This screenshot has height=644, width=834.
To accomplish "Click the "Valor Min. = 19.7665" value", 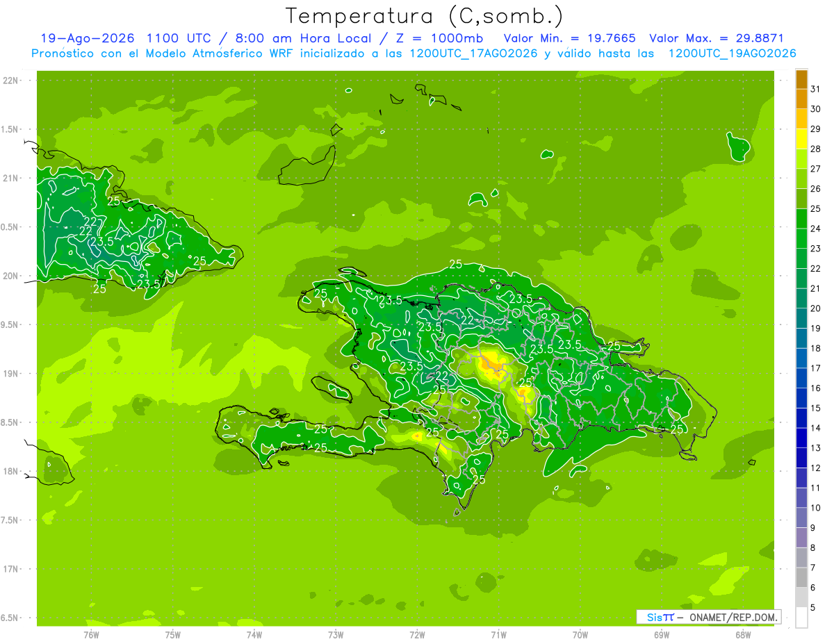I will [569, 38].
